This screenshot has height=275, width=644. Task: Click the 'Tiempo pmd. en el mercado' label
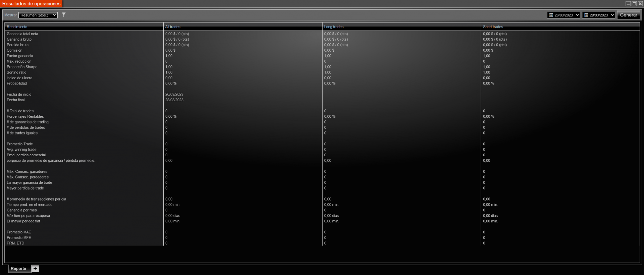pyautogui.click(x=30, y=205)
